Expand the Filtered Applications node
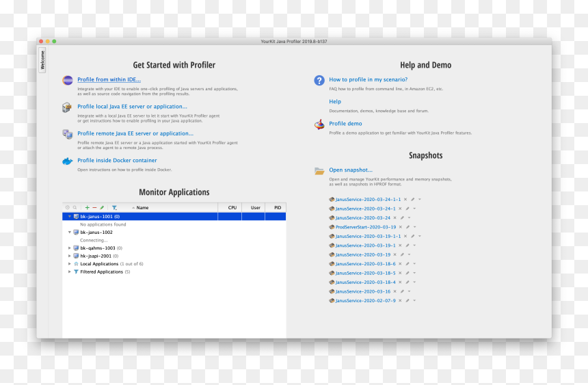This screenshot has width=588, height=385. pos(69,271)
